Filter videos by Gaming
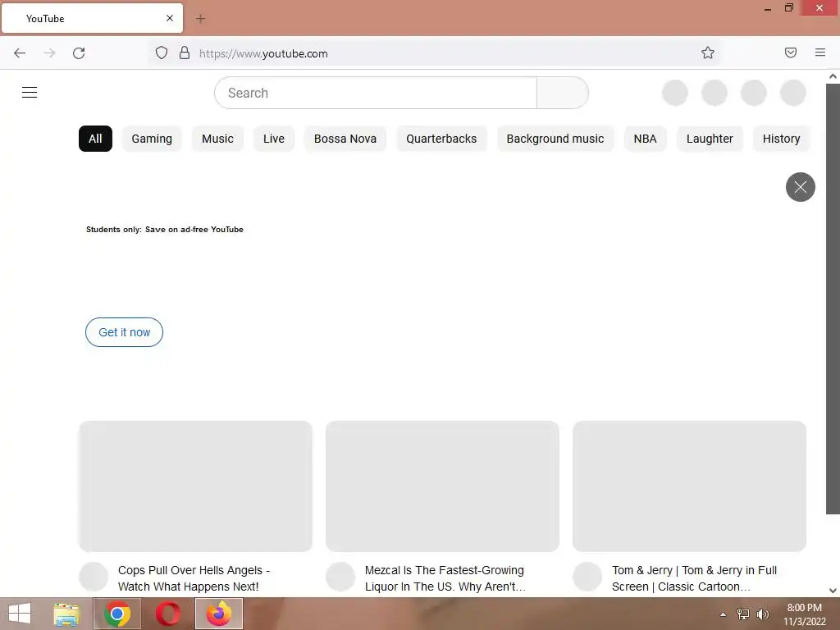Image resolution: width=840 pixels, height=630 pixels. pyautogui.click(x=152, y=139)
